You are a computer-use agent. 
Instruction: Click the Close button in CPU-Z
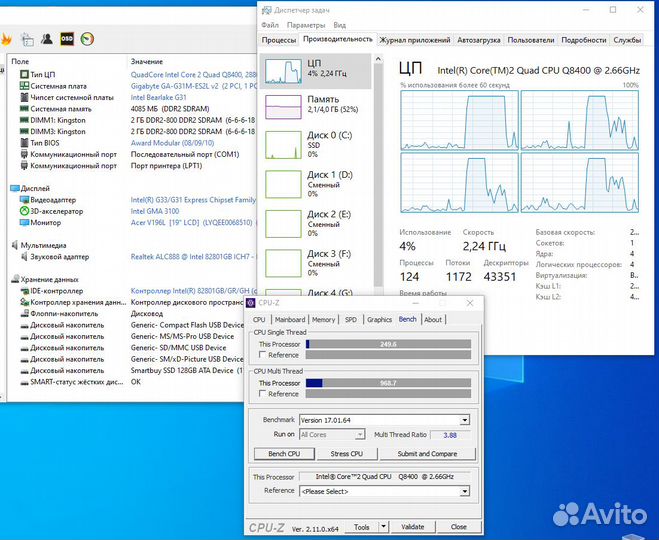459,527
